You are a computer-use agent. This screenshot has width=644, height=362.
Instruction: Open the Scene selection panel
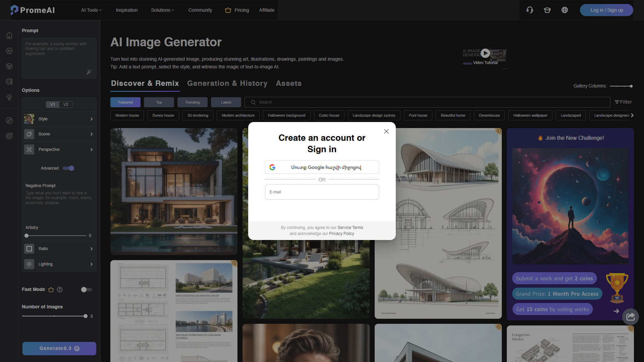pos(59,134)
